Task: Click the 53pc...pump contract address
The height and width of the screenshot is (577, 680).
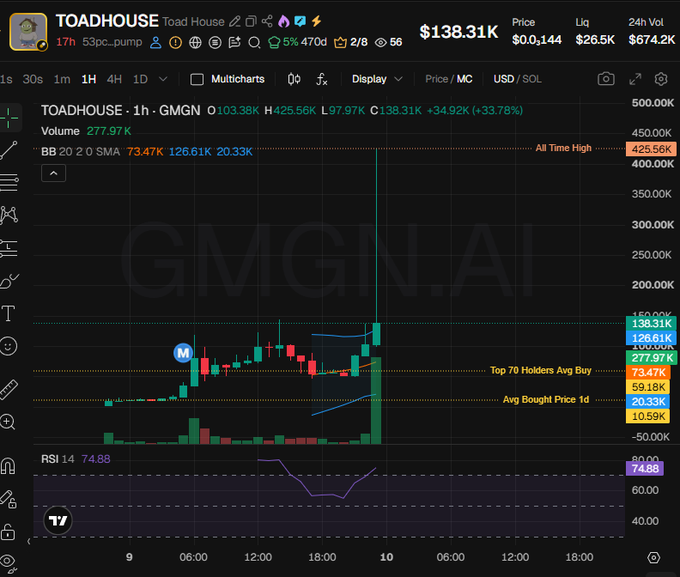Action: tap(112, 42)
